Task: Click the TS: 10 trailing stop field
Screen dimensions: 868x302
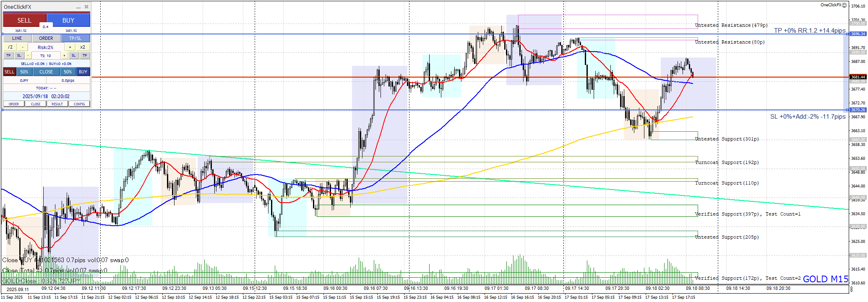Action: click(x=46, y=55)
